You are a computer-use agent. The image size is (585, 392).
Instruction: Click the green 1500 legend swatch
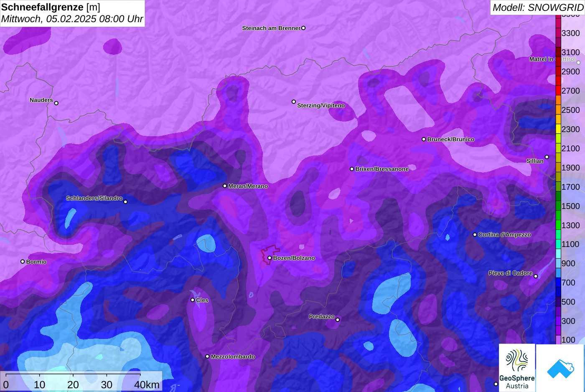pyautogui.click(x=558, y=206)
